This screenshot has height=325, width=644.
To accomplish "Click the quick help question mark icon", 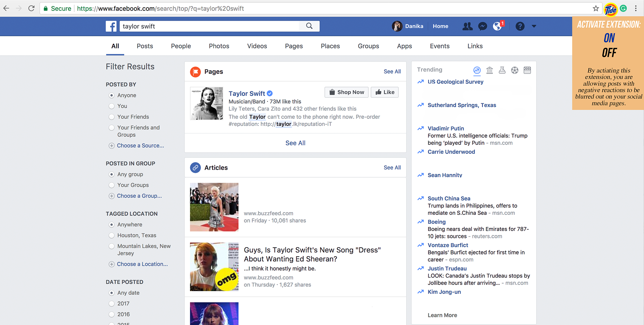I will pyautogui.click(x=520, y=26).
